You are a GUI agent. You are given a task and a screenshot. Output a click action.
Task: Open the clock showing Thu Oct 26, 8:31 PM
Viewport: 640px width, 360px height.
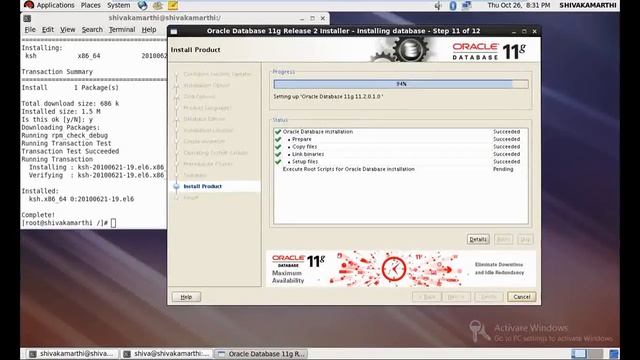coord(518,5)
